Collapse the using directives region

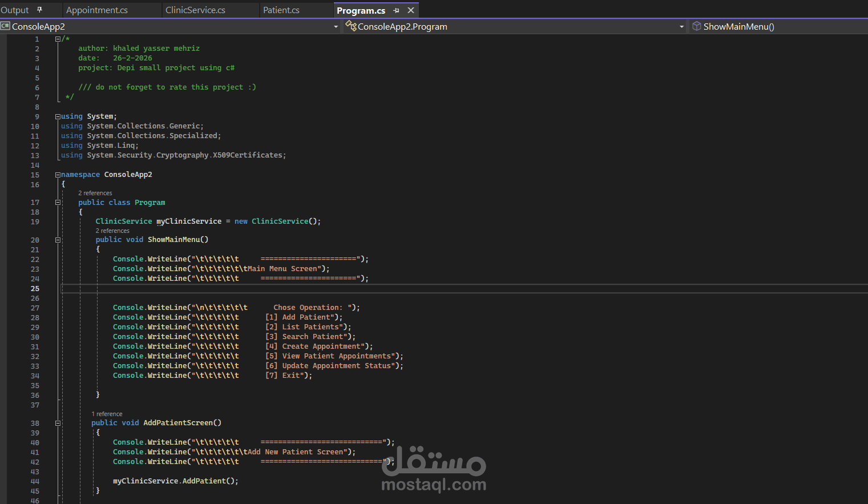pyautogui.click(x=58, y=116)
